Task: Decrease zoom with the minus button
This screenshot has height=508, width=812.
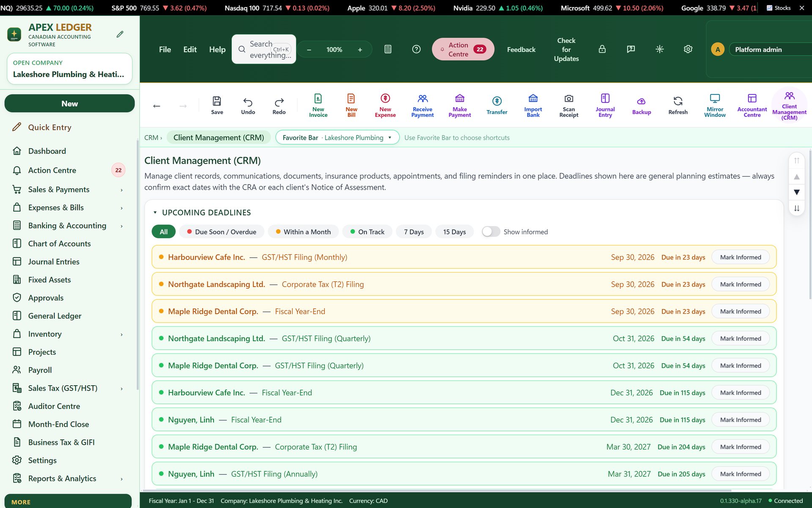Action: 309,50
